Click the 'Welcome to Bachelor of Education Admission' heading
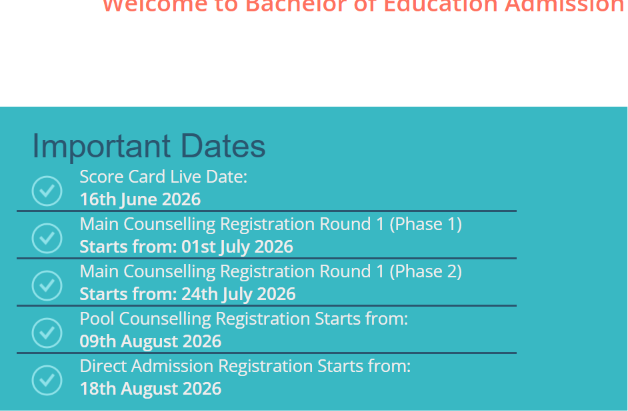Viewport: 628px width, 411px height. (x=365, y=6)
